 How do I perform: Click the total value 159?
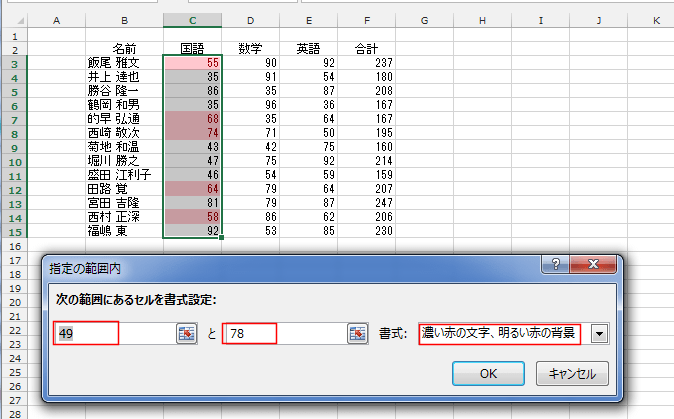(x=367, y=175)
